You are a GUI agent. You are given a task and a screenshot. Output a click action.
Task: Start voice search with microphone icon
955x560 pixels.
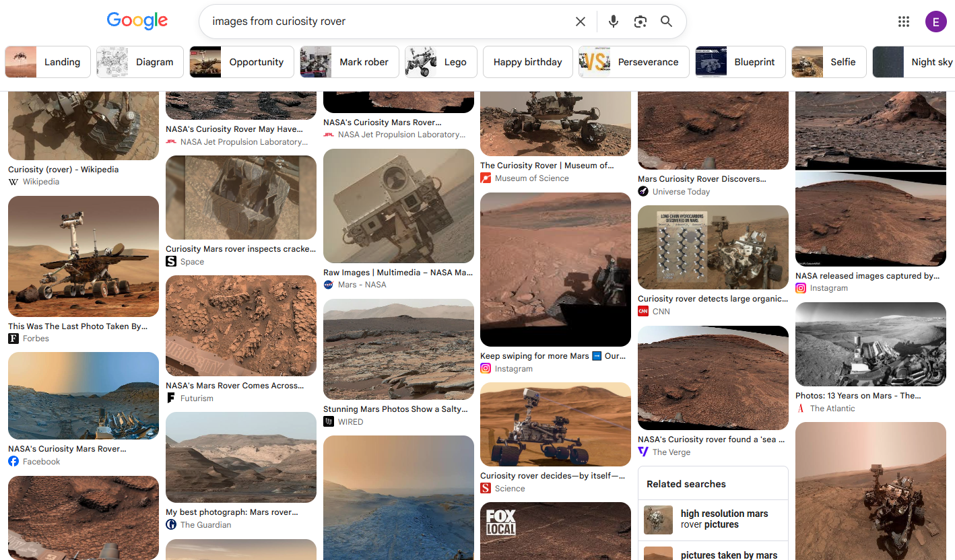(x=613, y=22)
